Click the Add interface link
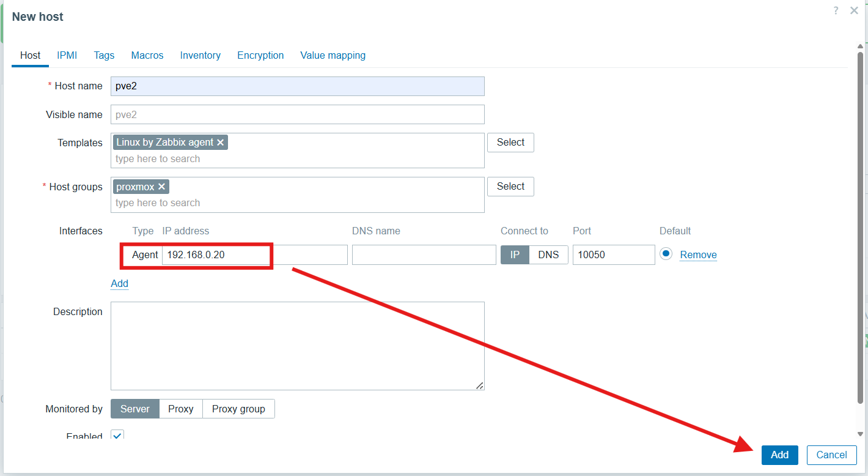The width and height of the screenshot is (868, 476). point(119,283)
